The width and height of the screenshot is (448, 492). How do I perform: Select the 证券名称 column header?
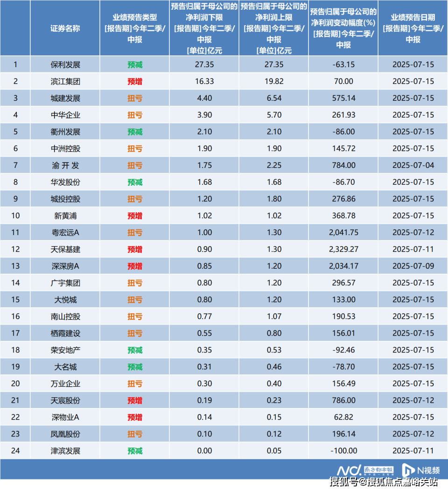(x=65, y=28)
